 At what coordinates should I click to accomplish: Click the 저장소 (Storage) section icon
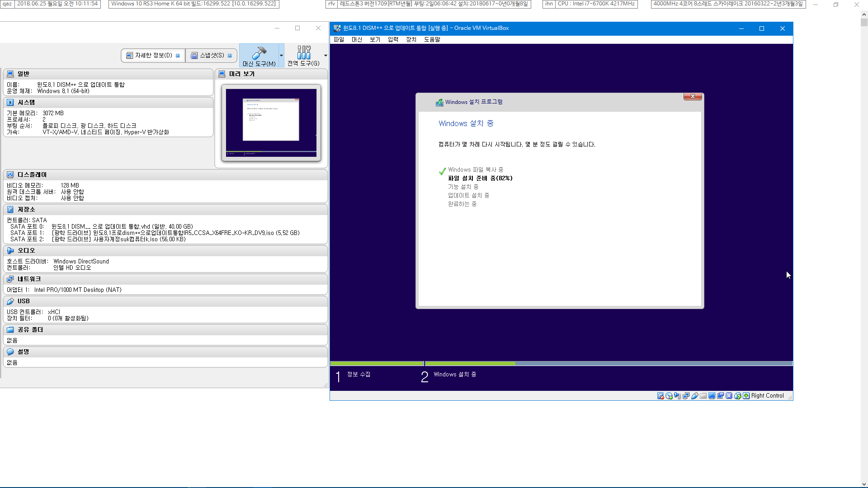click(x=10, y=210)
